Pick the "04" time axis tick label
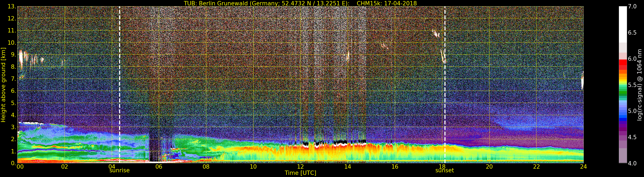Viewport: 644px width, 177px height. (x=112, y=167)
